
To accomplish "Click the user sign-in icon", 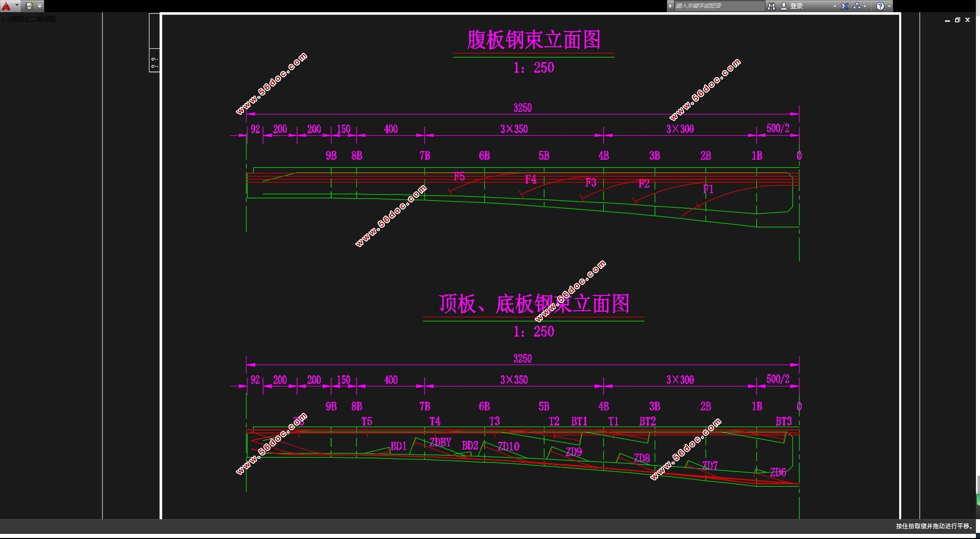I will (x=784, y=6).
